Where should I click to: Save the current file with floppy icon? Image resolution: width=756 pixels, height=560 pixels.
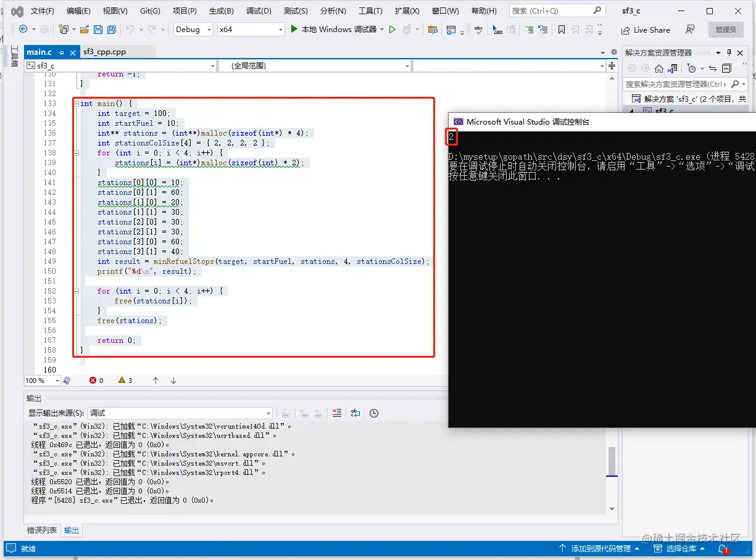(98, 29)
